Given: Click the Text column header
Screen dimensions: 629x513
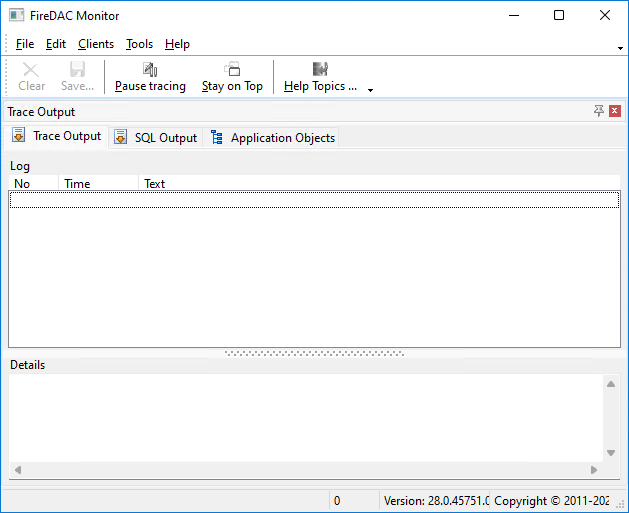Looking at the screenshot, I should click(x=379, y=183).
